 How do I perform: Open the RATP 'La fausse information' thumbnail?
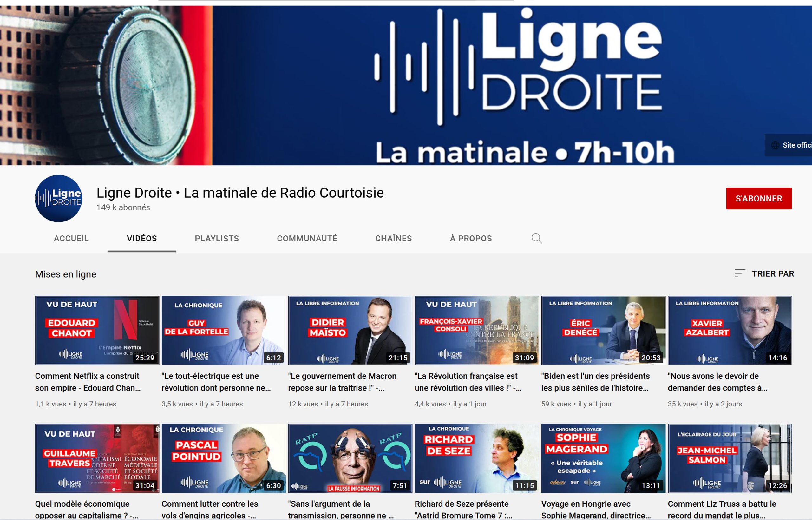click(350, 458)
